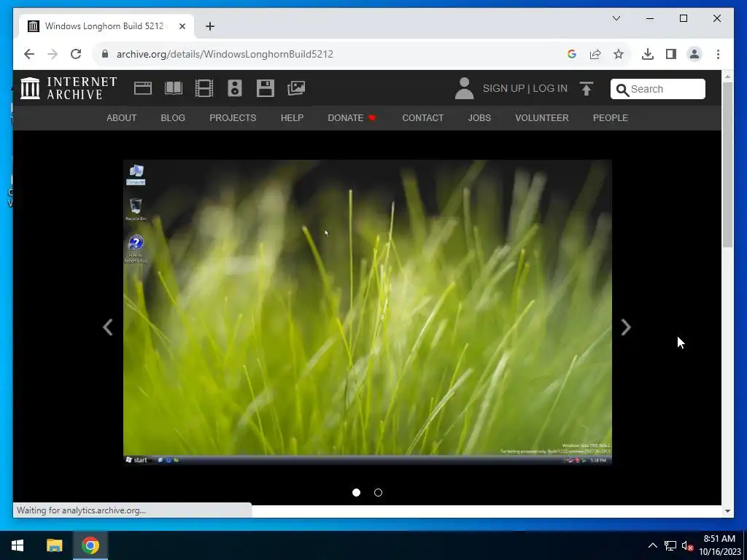Open the CONTACT menu item
747x560 pixels.
pos(423,118)
